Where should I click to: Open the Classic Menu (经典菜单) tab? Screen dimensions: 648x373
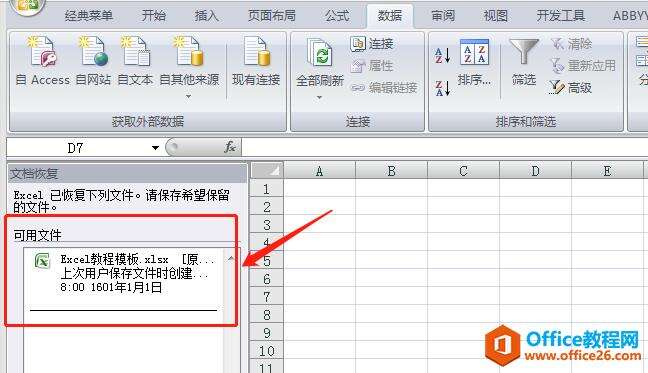(x=89, y=16)
